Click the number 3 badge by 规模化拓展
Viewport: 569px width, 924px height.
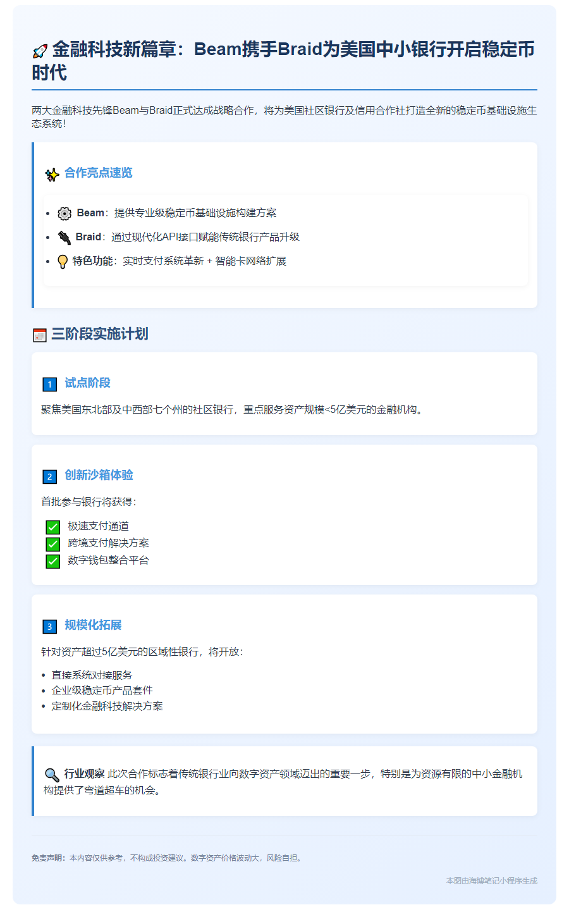[x=50, y=626]
